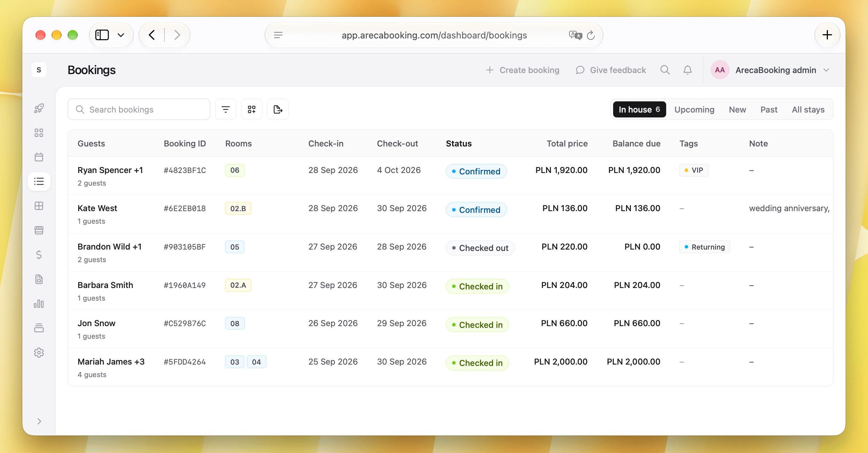Reload the page in the browser
Screen dimensions: 868x453
pyautogui.click(x=591, y=35)
